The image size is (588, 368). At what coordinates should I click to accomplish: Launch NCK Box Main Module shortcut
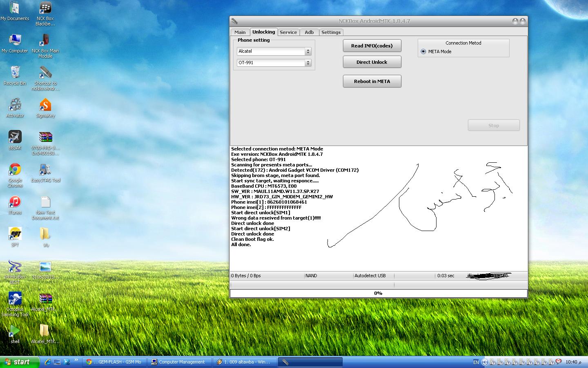pos(45,46)
